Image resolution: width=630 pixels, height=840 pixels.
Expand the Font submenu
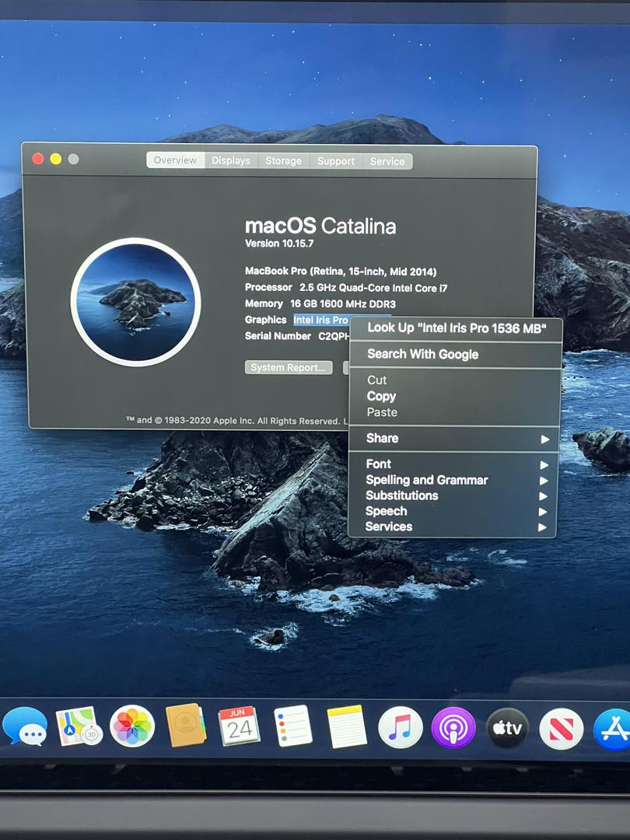pyautogui.click(x=453, y=464)
